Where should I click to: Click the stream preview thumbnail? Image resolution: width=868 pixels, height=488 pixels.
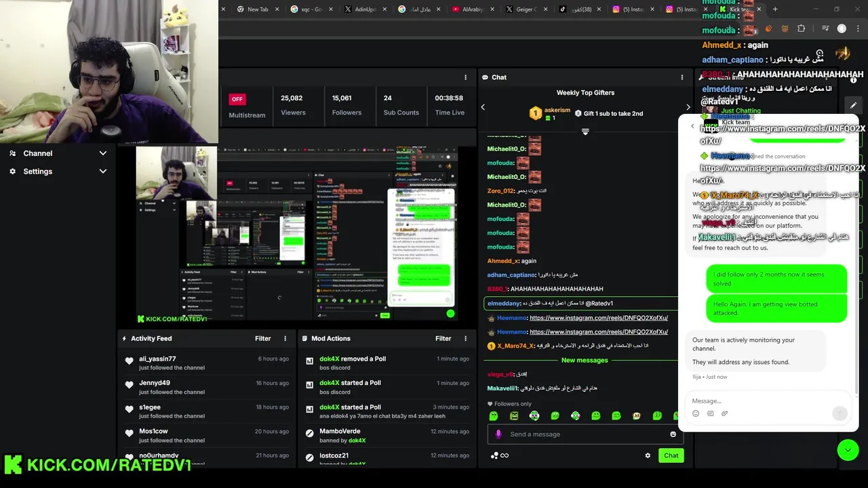coord(296,234)
